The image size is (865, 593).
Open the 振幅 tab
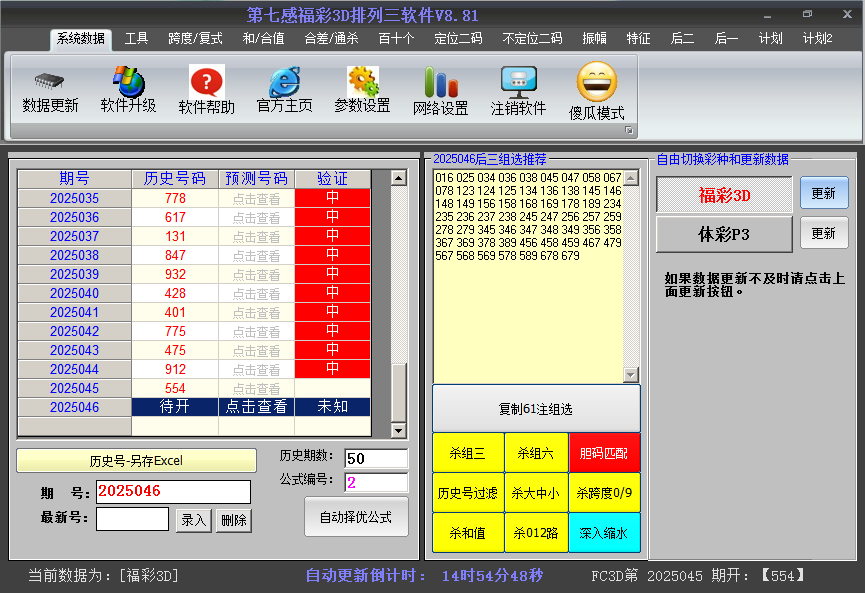[594, 39]
